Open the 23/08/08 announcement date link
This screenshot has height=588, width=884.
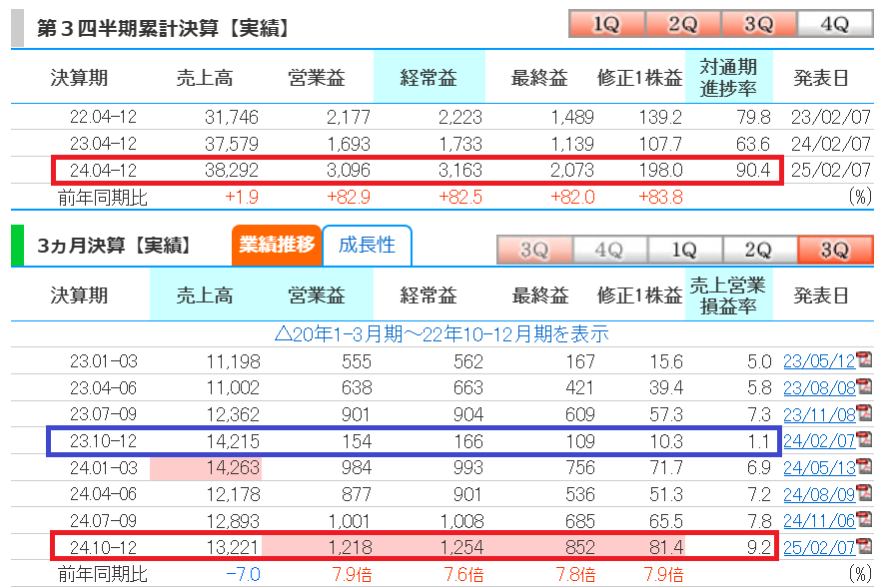[819, 387]
